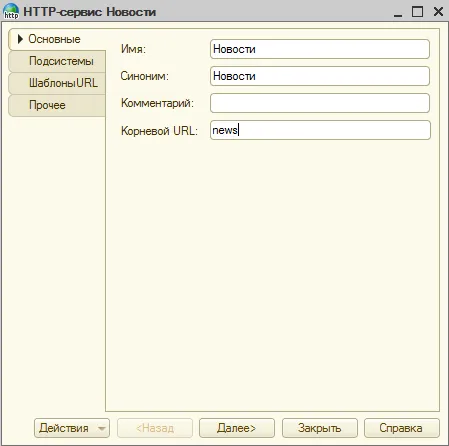Open the Подсистемы tab

click(x=57, y=61)
